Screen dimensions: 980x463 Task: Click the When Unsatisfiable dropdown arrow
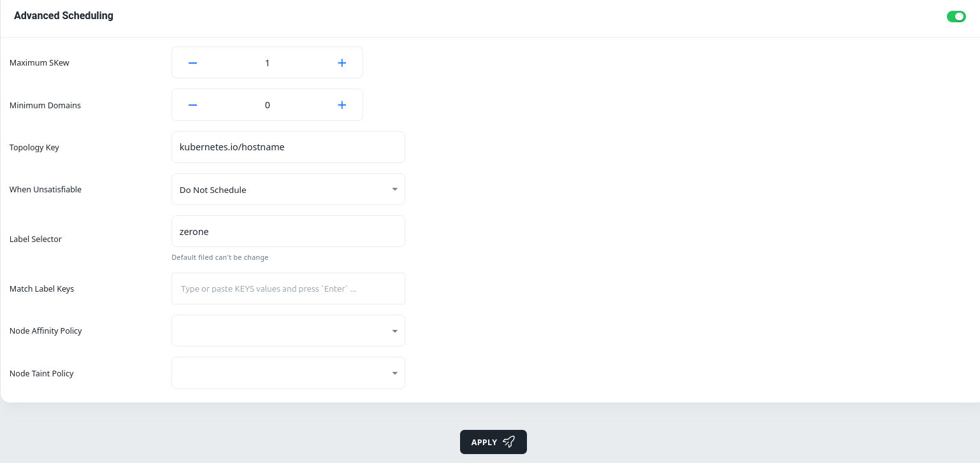pyautogui.click(x=394, y=189)
